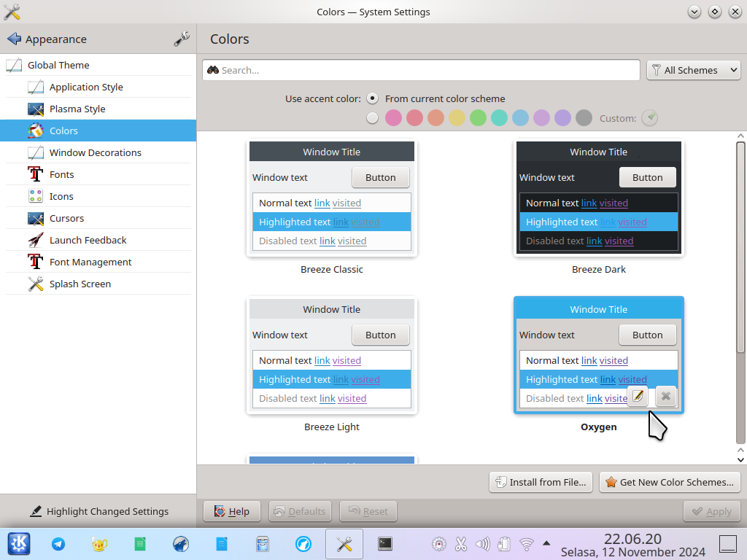Image resolution: width=747 pixels, height=560 pixels.
Task: Open Telegram from the taskbar
Action: 58,544
